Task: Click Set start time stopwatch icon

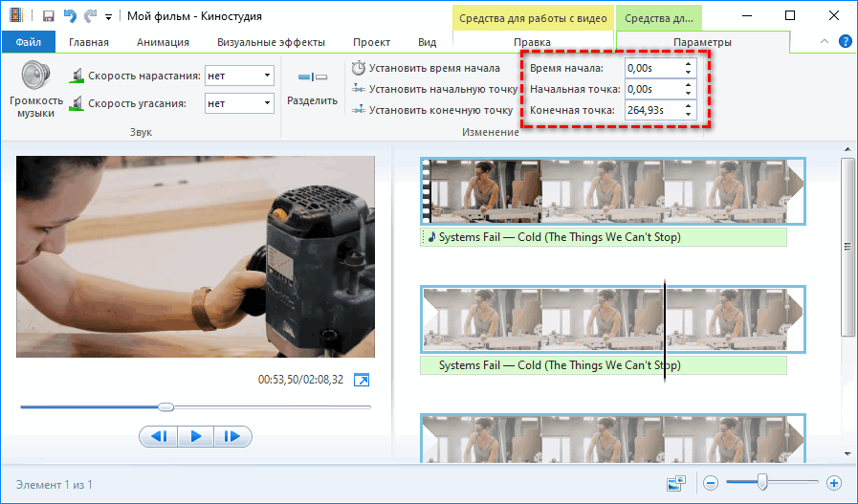Action: (359, 68)
